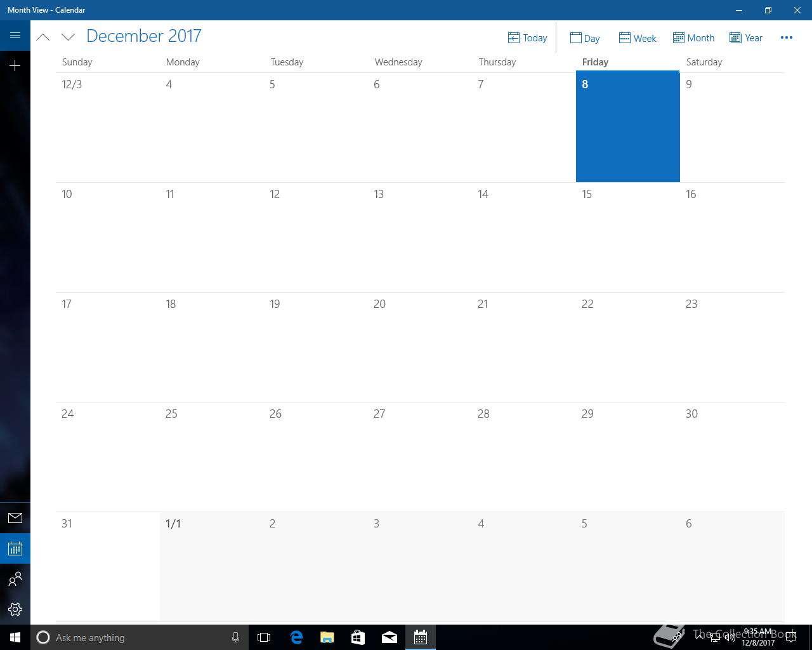Open the more options ellipsis menu

coord(787,37)
